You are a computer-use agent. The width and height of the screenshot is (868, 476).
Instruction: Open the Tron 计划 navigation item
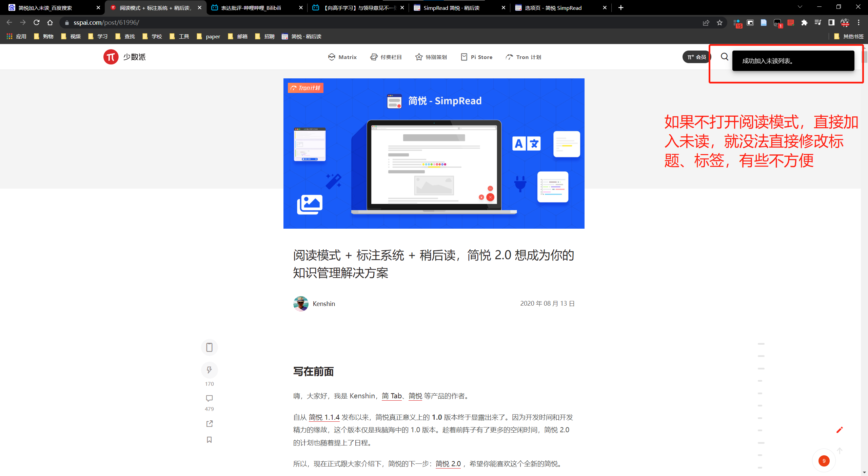click(524, 57)
